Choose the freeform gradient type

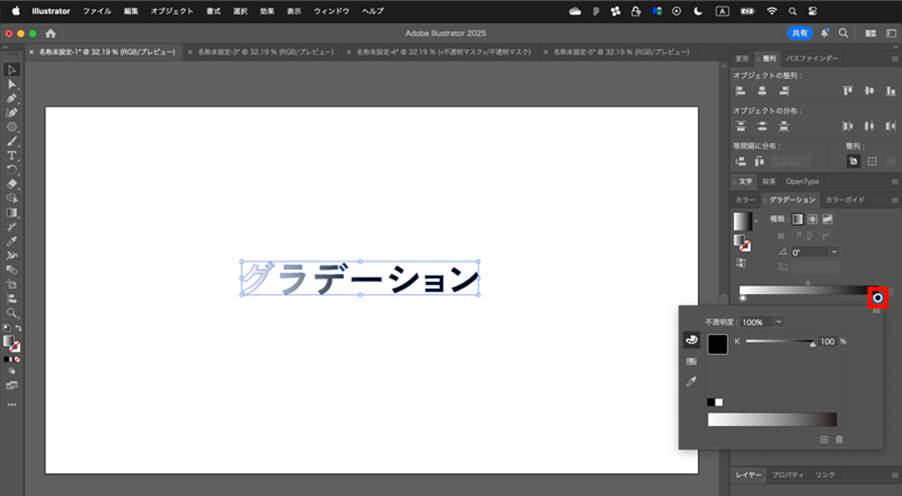coord(827,219)
